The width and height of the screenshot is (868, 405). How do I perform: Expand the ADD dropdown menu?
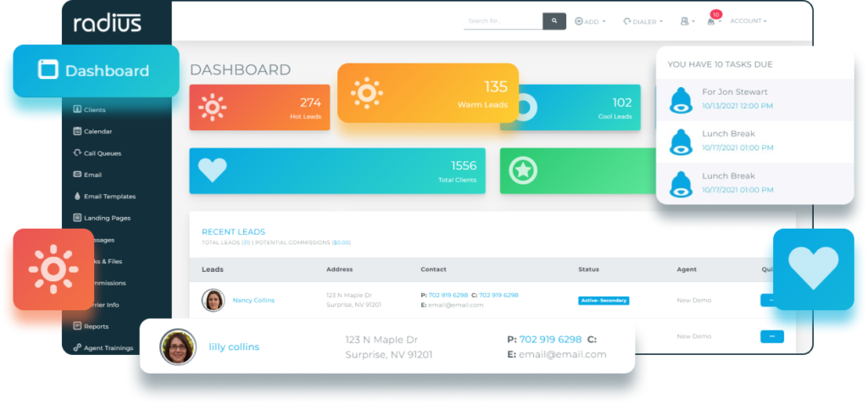(590, 21)
